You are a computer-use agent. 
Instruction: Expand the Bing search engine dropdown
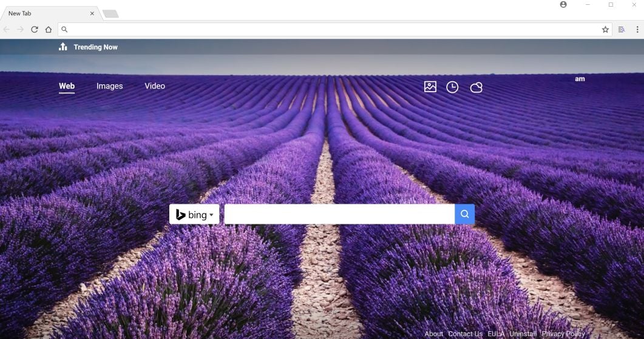[194, 215]
